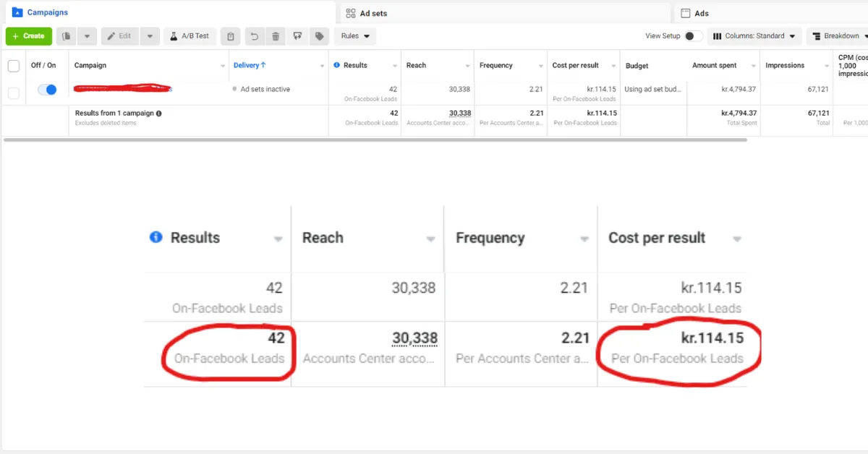Viewport: 868px width, 454px height.
Task: Click the info icon beside Results header
Action: click(x=337, y=65)
